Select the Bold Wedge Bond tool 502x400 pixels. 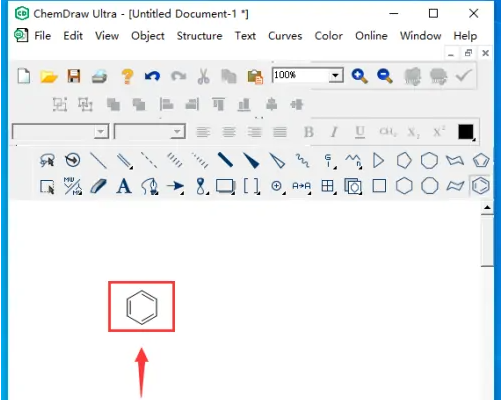pos(251,160)
